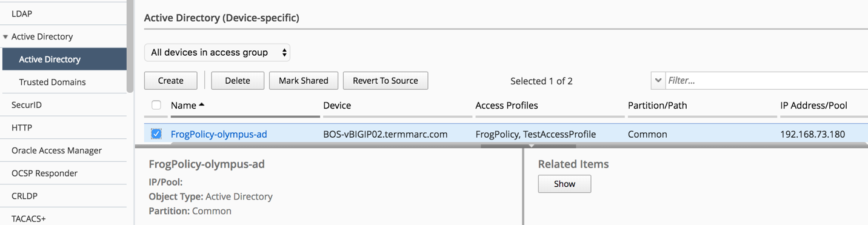Image resolution: width=868 pixels, height=225 pixels.
Task: Click the Delete button
Action: (x=238, y=81)
